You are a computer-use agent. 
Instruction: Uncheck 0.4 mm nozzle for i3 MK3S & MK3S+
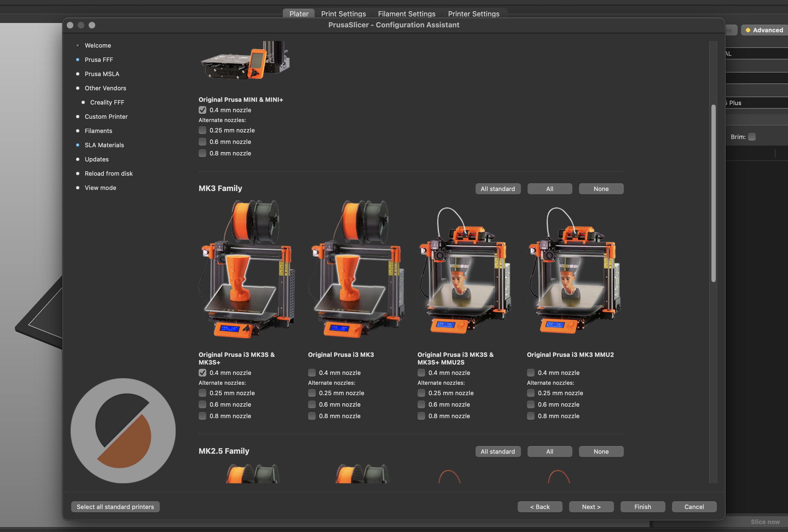click(x=202, y=373)
